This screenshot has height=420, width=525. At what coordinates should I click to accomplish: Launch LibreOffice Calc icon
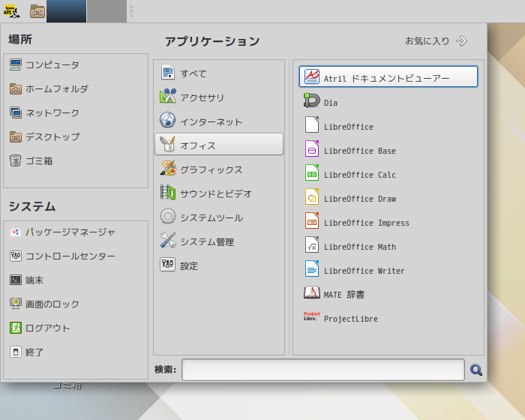[312, 172]
